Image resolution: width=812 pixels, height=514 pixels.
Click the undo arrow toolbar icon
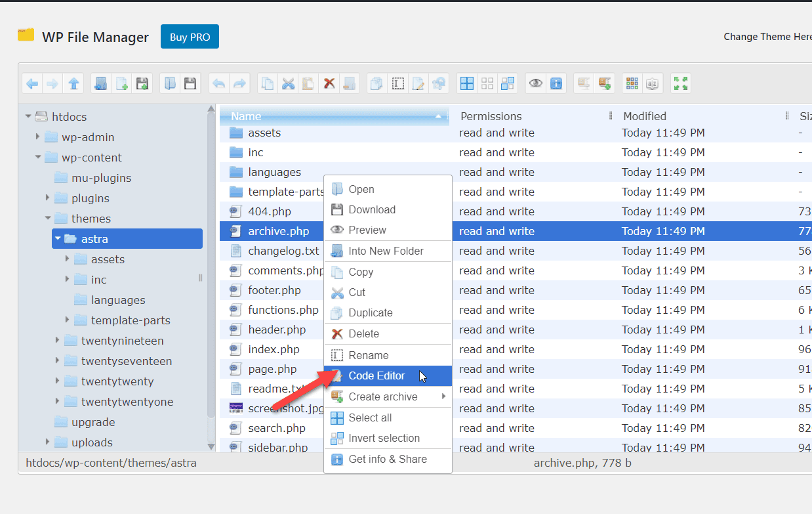pyautogui.click(x=219, y=83)
